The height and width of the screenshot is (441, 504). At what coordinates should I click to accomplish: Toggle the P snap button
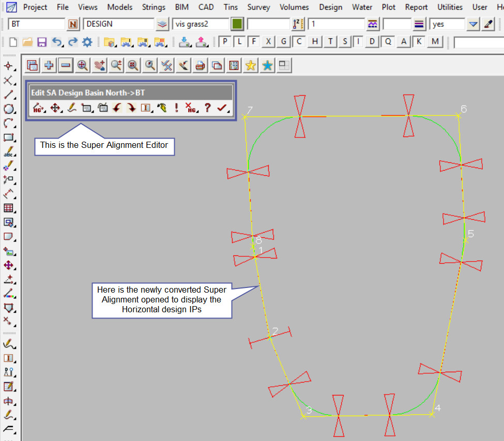(x=225, y=42)
